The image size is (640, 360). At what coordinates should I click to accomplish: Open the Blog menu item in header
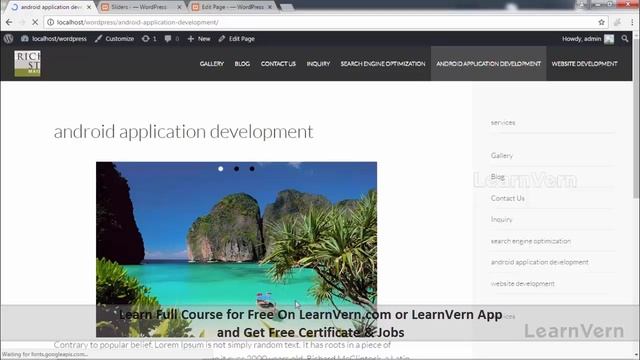pyautogui.click(x=242, y=64)
